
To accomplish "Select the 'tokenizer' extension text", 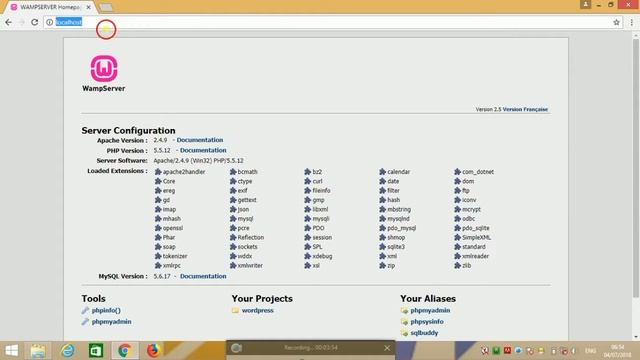I will (x=175, y=256).
